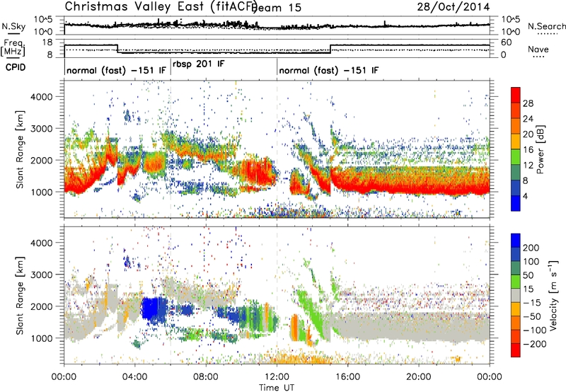This screenshot has height=392, width=566.
Task: Click the 'Christmas Valley East (fitACF)' title
Action: click(161, 7)
